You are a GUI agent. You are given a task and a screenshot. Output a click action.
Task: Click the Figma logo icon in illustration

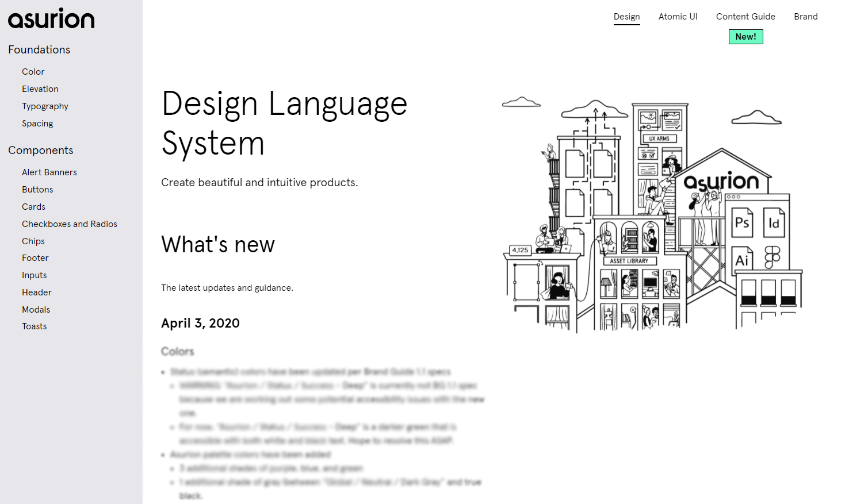[772, 257]
